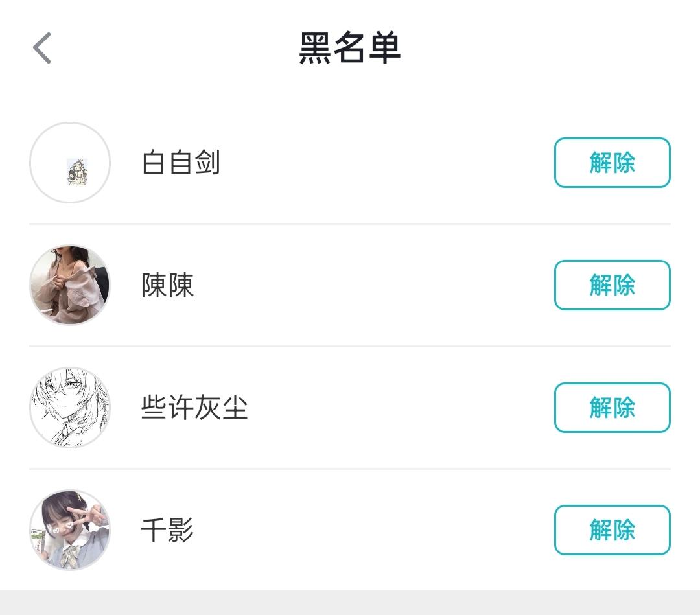
Task: Open 些许灰尘's sketch avatar
Action: pyautogui.click(x=69, y=408)
